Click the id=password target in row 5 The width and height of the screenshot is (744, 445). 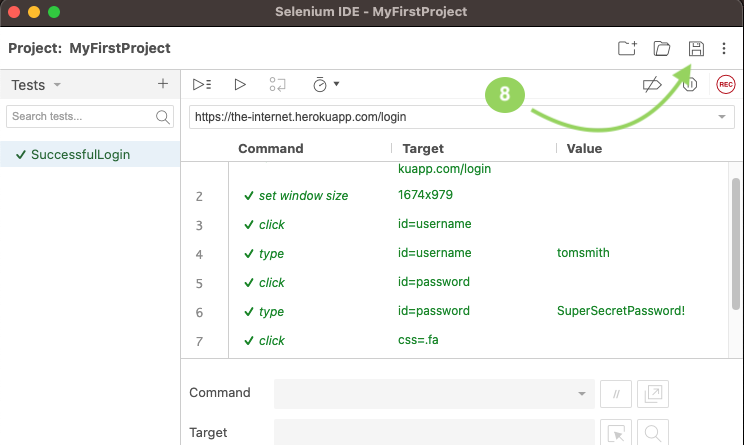point(434,282)
